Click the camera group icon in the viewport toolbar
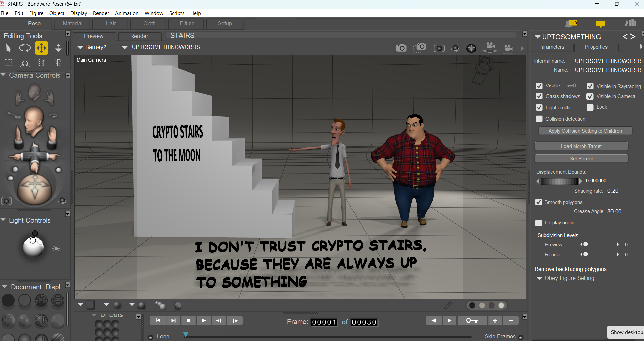This screenshot has width=644, height=341. [x=508, y=48]
